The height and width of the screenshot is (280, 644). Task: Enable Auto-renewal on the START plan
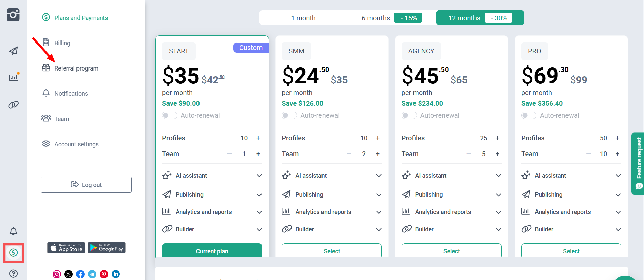170,115
